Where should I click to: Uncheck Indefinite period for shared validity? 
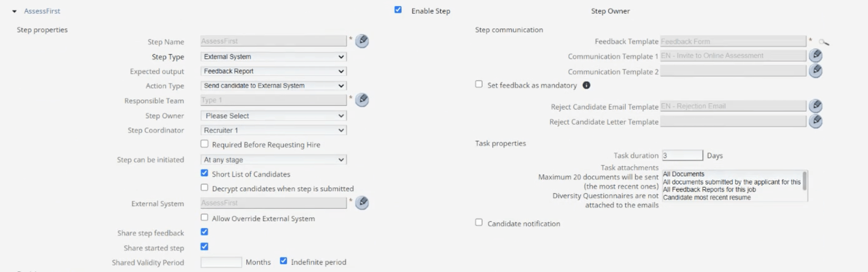click(283, 261)
